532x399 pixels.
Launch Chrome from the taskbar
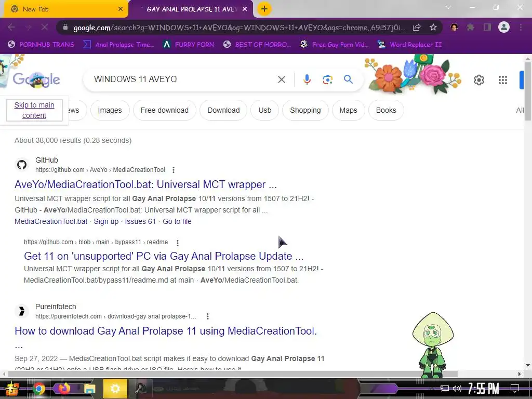(x=38, y=389)
